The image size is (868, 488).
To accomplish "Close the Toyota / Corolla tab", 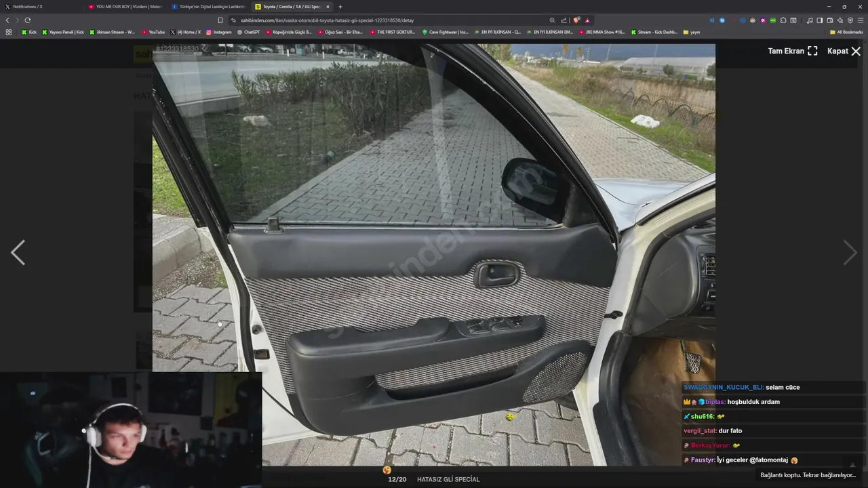I will coord(328,7).
